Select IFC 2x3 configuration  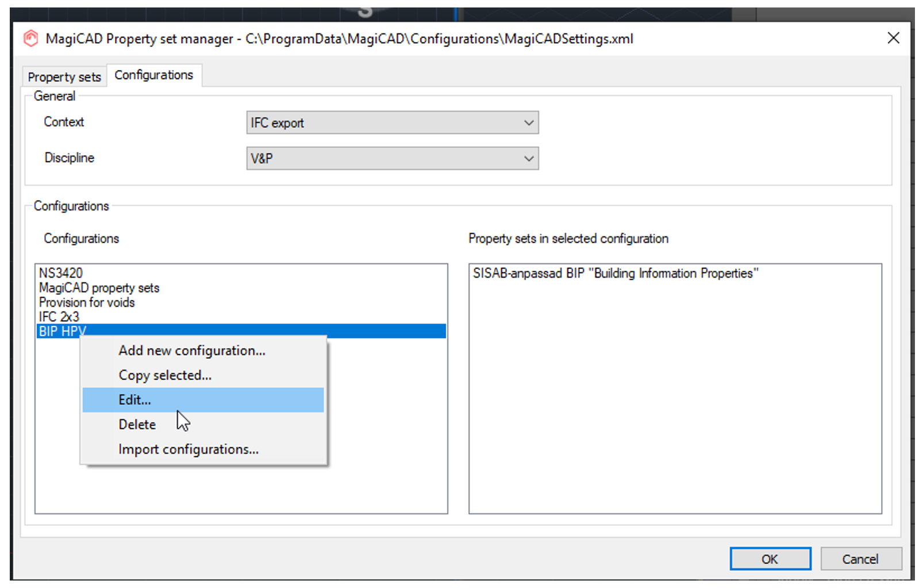pyautogui.click(x=241, y=317)
